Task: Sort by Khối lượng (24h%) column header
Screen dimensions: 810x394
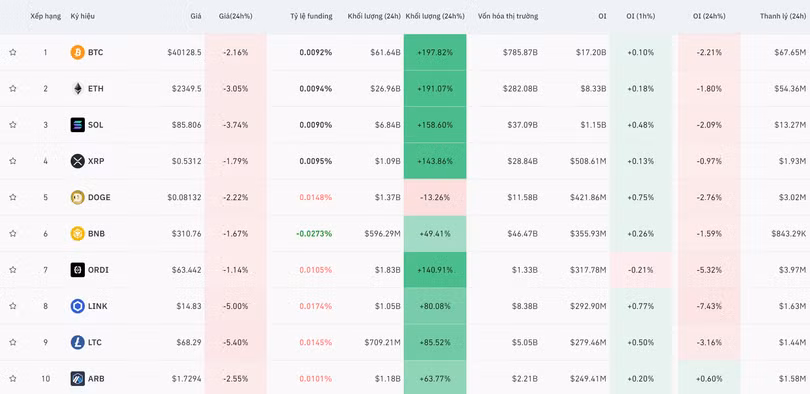Action: [x=435, y=16]
